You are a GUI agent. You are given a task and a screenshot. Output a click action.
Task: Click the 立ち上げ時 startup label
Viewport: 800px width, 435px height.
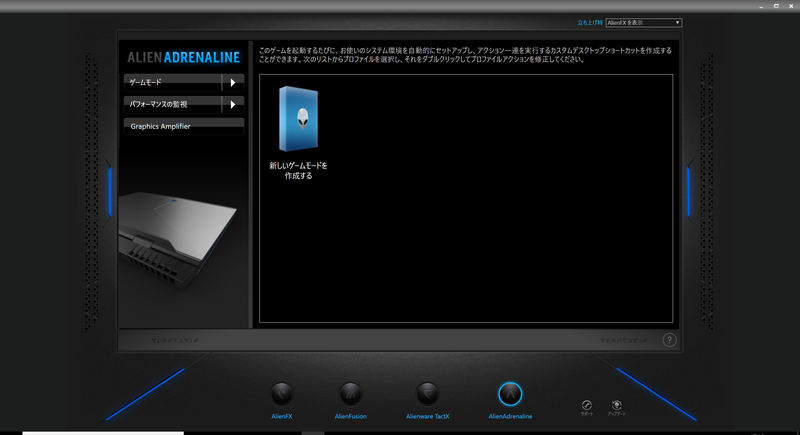tap(590, 23)
